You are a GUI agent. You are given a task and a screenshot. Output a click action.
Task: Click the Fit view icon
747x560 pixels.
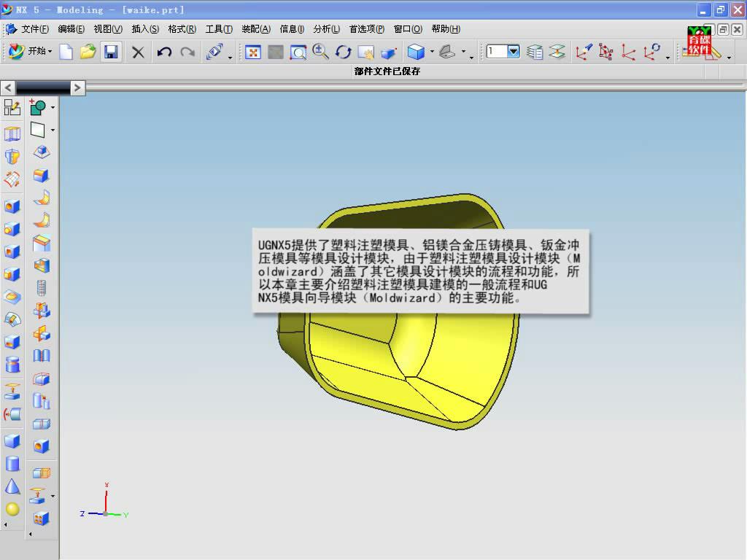[253, 52]
